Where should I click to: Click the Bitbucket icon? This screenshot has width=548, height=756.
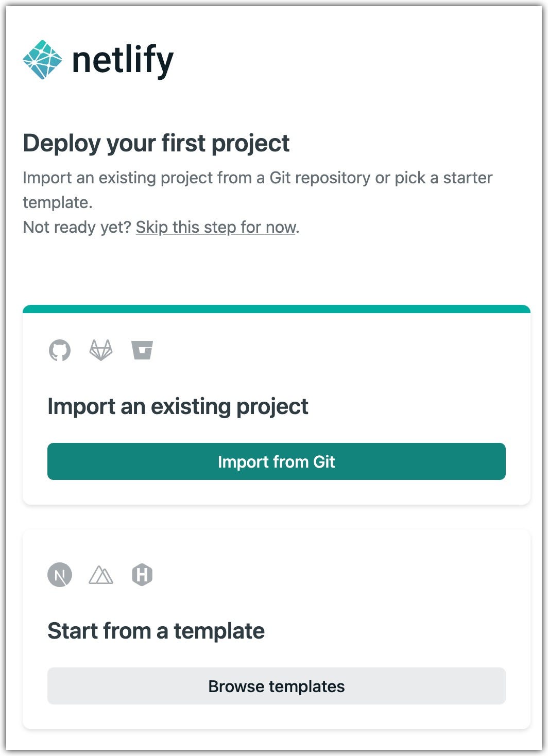(x=143, y=350)
